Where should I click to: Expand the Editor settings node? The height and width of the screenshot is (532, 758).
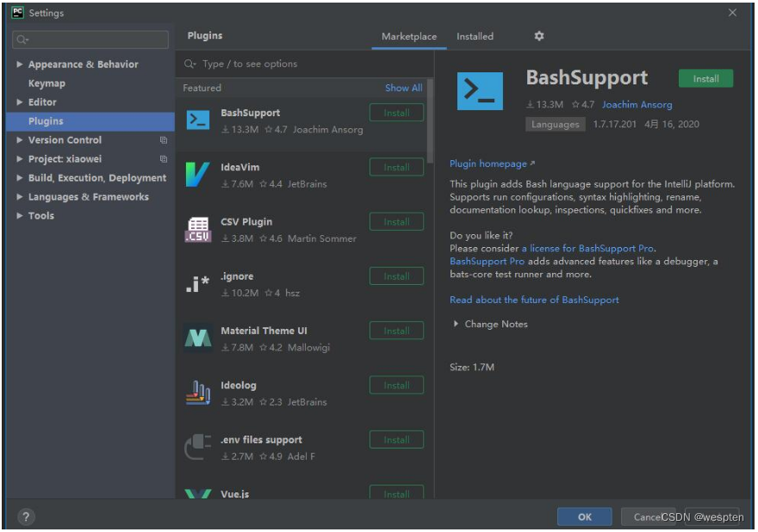coord(19,102)
